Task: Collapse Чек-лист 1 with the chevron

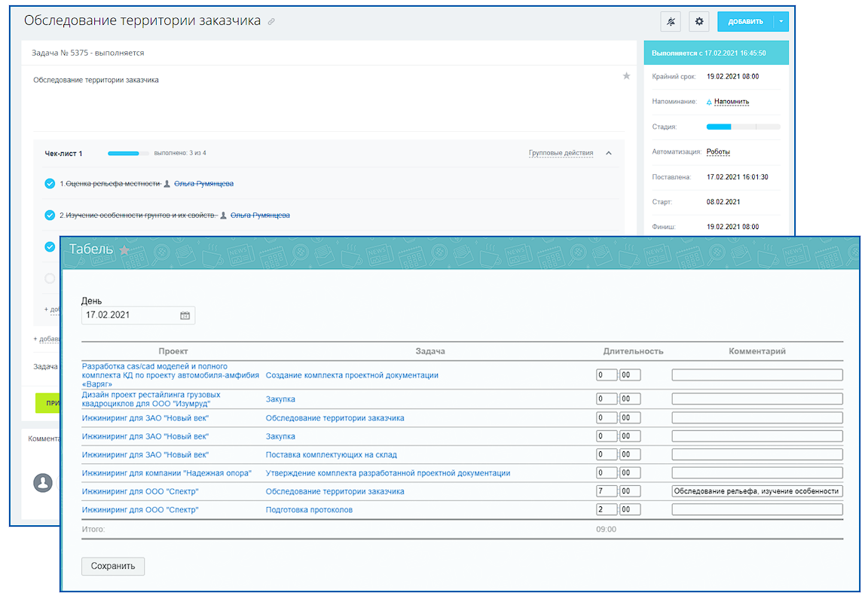Action: pos(609,154)
